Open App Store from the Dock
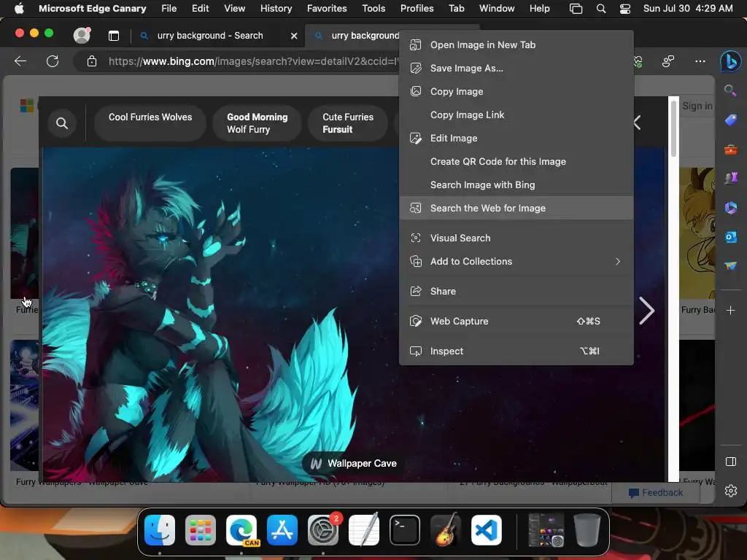The image size is (747, 560). click(x=282, y=530)
